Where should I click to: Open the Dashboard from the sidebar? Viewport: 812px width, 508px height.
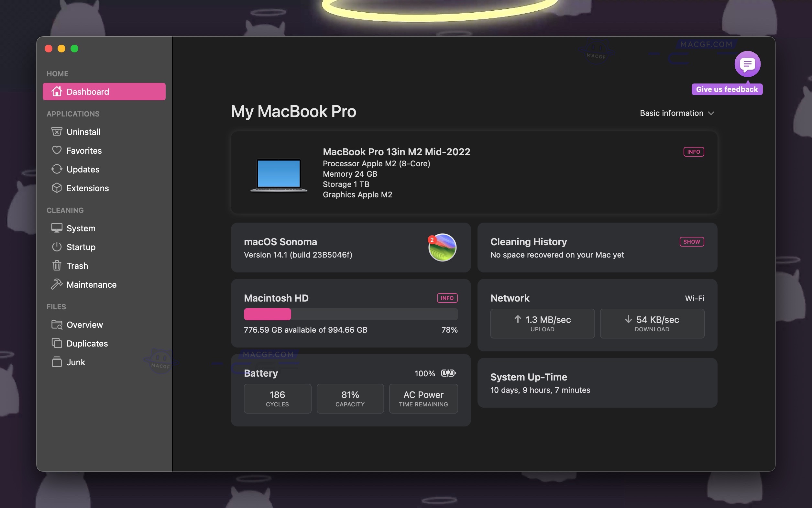[x=88, y=91]
